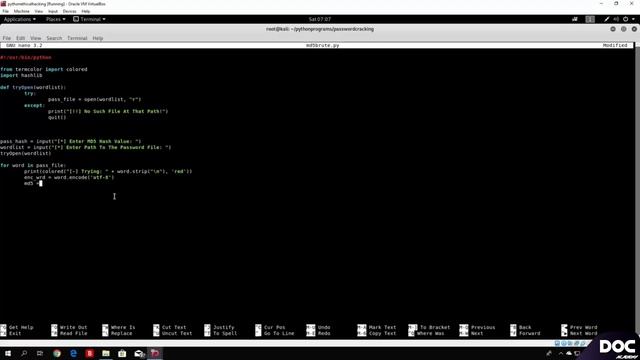Click the 'Mark Text' nano shortcut
Screen dimensions: 640x360
click(377, 327)
